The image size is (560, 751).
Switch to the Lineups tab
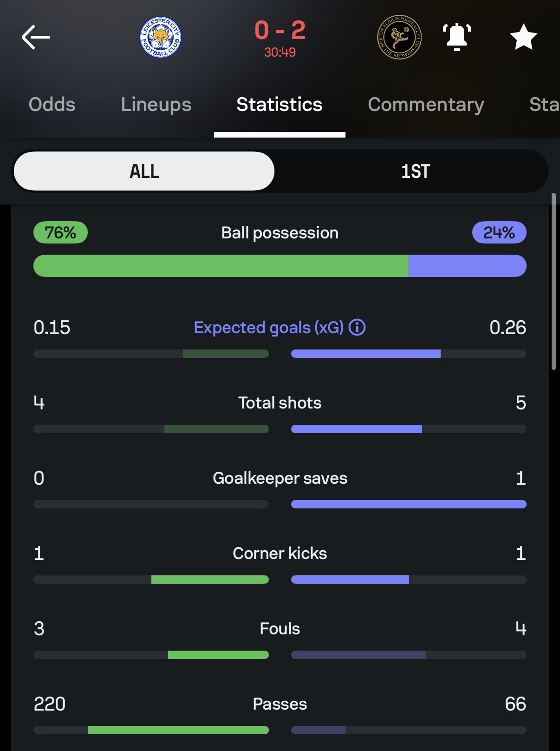click(156, 105)
